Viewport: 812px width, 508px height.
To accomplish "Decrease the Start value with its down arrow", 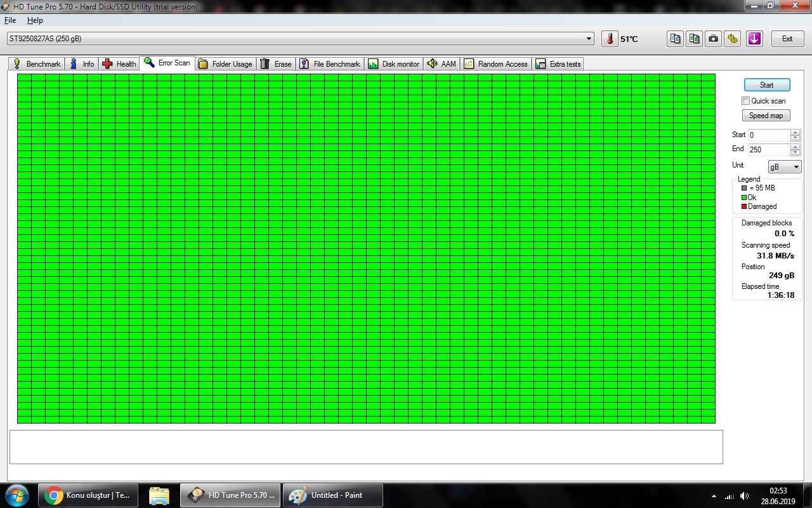I will 796,138.
